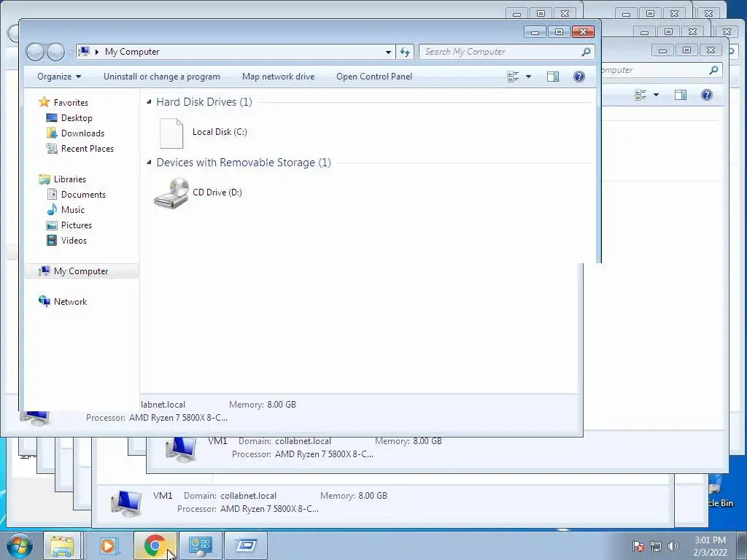Open Help in the background window
Image resolution: width=747 pixels, height=560 pixels.
point(706,95)
